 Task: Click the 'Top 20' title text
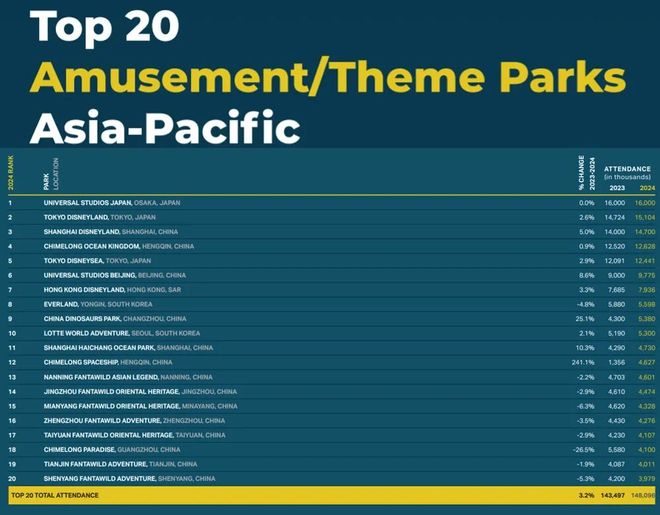(104, 27)
